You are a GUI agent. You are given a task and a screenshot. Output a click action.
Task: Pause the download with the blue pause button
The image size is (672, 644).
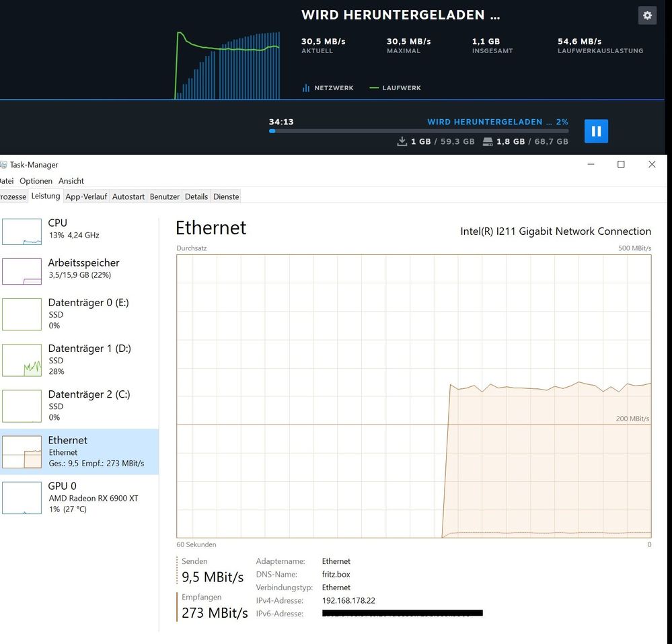click(x=596, y=131)
